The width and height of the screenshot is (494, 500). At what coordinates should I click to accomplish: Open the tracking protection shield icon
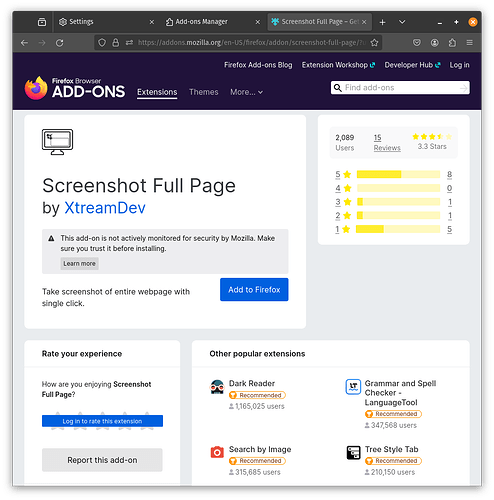pos(102,43)
